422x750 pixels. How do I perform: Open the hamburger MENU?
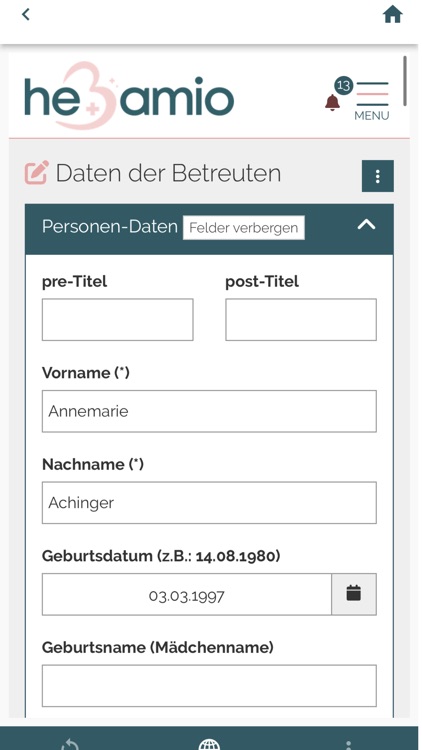click(x=372, y=101)
